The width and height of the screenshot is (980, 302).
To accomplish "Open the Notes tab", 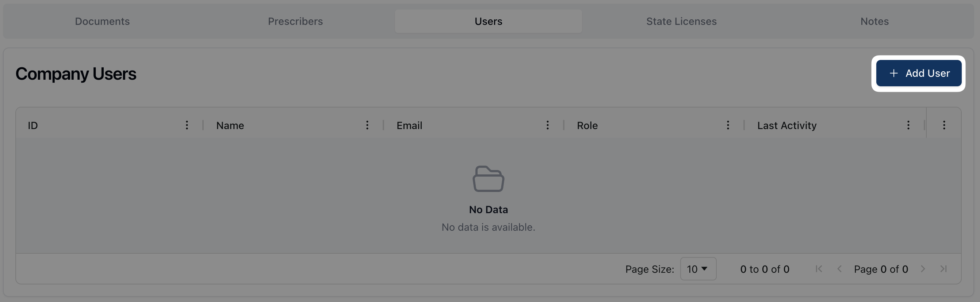I will click(x=874, y=21).
